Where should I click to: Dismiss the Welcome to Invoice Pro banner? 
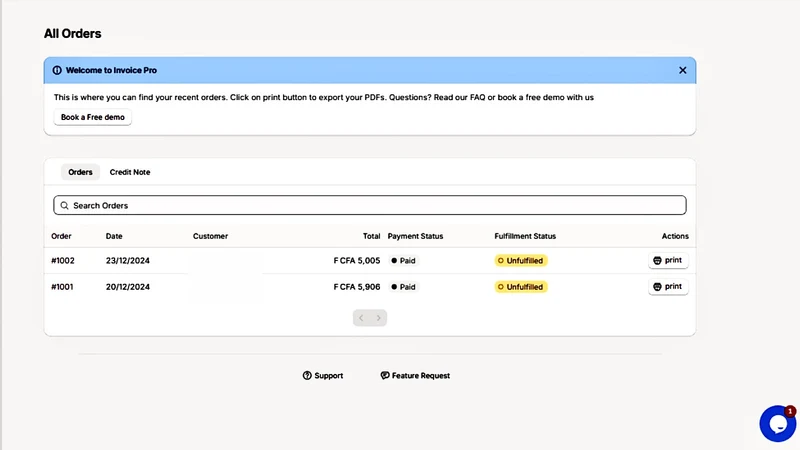tap(683, 70)
